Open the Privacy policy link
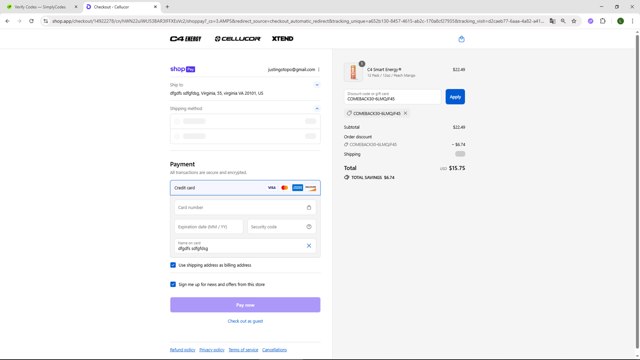 coord(212,350)
